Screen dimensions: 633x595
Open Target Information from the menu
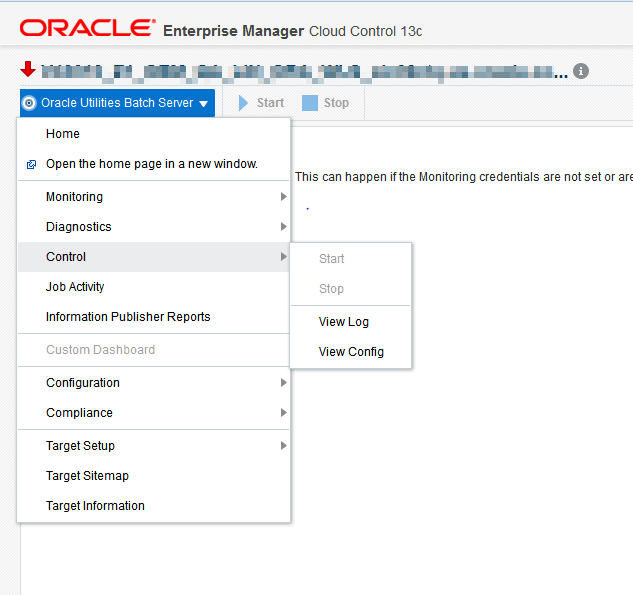pyautogui.click(x=153, y=505)
